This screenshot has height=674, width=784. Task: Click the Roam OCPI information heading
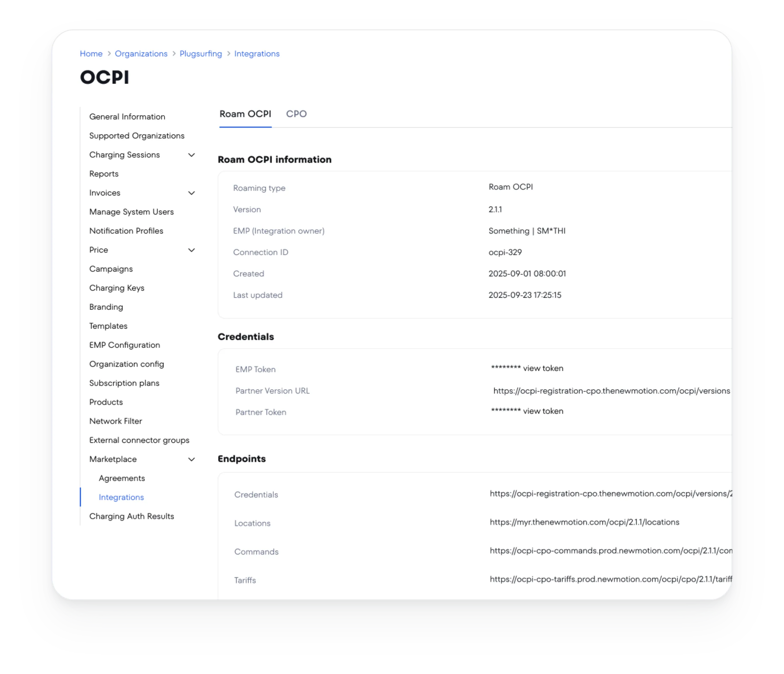click(274, 160)
